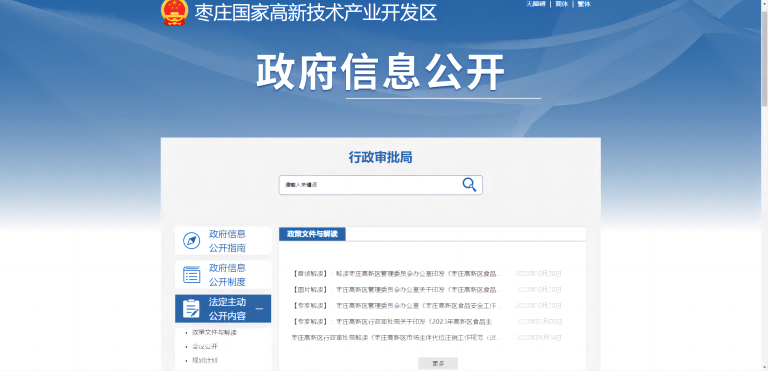Click in the keyword search input field
Image resolution: width=768 pixels, height=371 pixels.
coord(370,185)
